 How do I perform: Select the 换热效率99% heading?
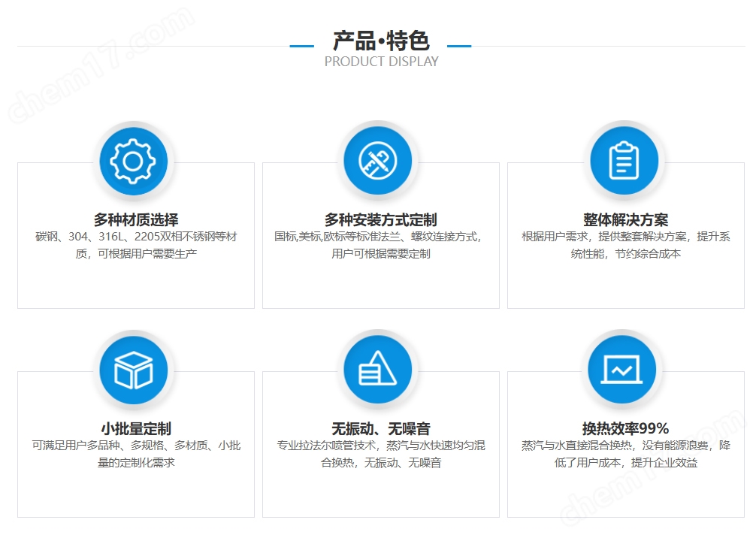(x=625, y=428)
